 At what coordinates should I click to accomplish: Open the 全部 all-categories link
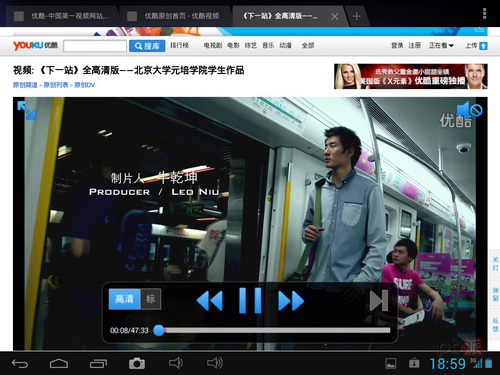point(308,45)
